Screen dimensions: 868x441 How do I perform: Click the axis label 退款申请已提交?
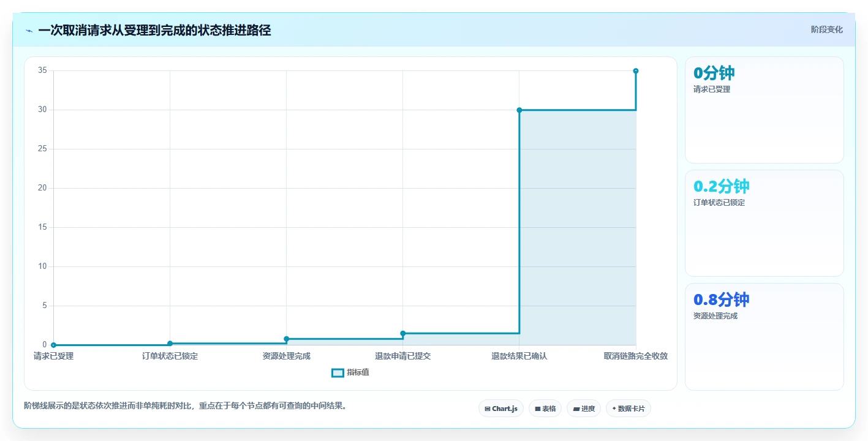coord(403,356)
